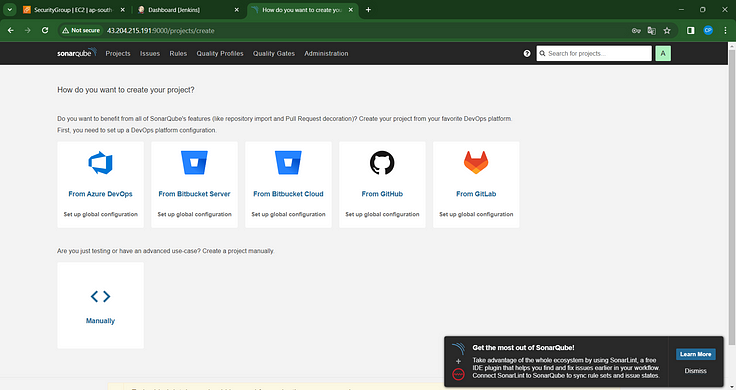Dismiss the SonarLint promotion popup
Image resolution: width=736 pixels, height=390 pixels.
tap(695, 371)
